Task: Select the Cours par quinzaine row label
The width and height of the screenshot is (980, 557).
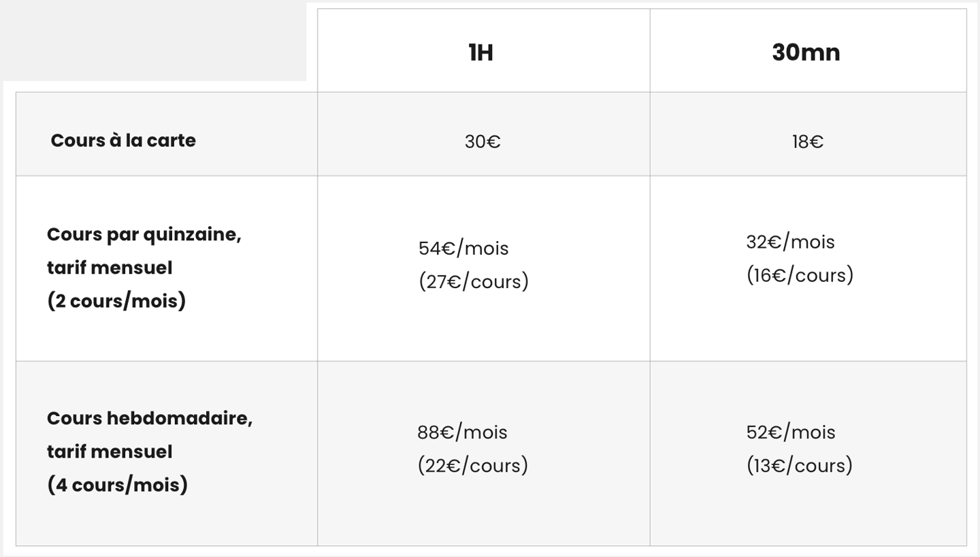Action: coord(144,235)
